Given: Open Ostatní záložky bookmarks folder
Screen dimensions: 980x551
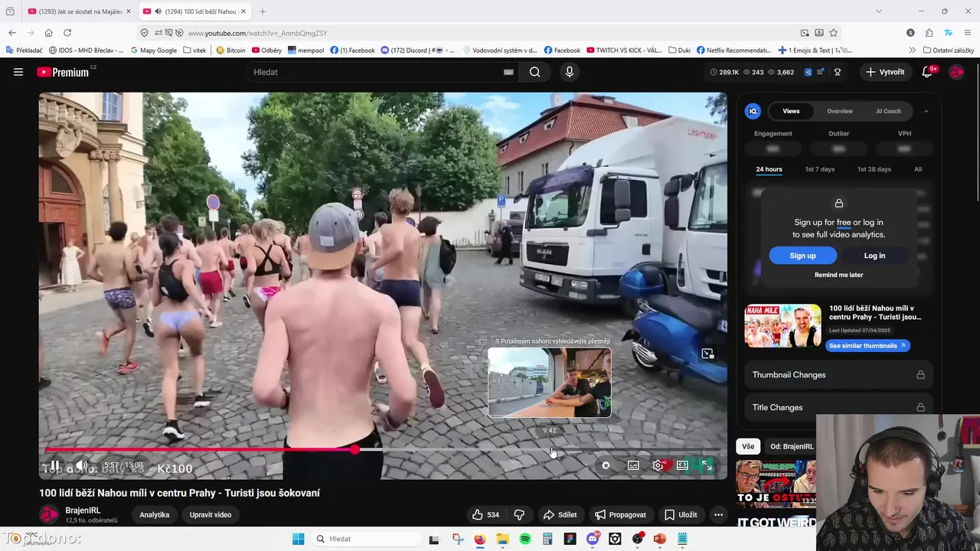Looking at the screenshot, I should click(949, 51).
